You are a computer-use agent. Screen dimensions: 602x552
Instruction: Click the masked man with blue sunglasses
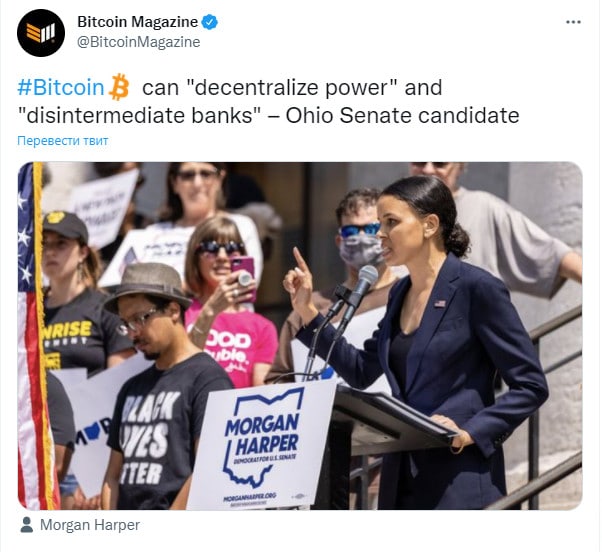pos(358,238)
